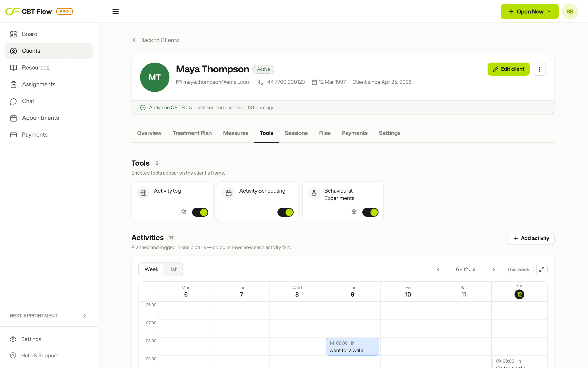This screenshot has height=368, width=588.
Task: Switch to the Measures tab
Action: pos(236,133)
